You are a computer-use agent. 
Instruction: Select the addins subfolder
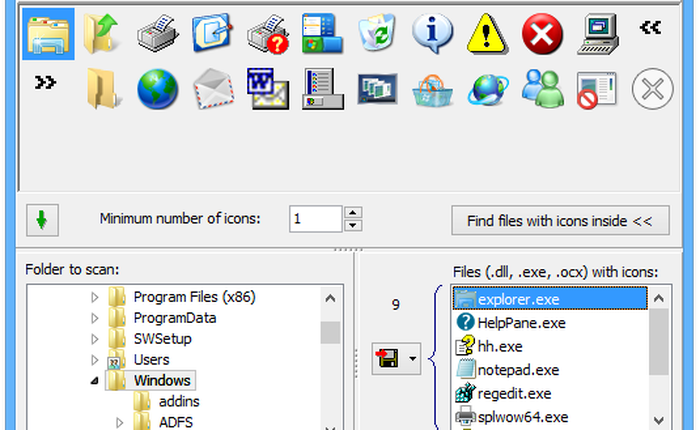pyautogui.click(x=179, y=401)
